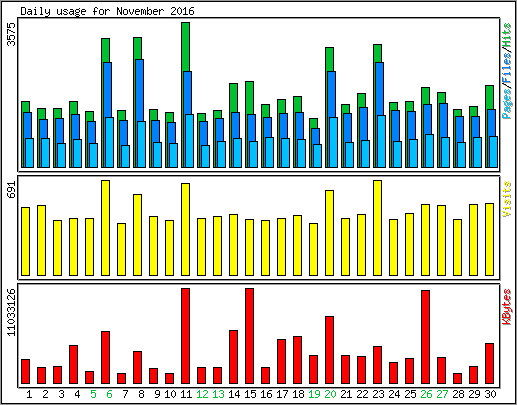The image size is (517, 405).
Task: Click the red KBytes bar for day 6
Action: pos(106,358)
